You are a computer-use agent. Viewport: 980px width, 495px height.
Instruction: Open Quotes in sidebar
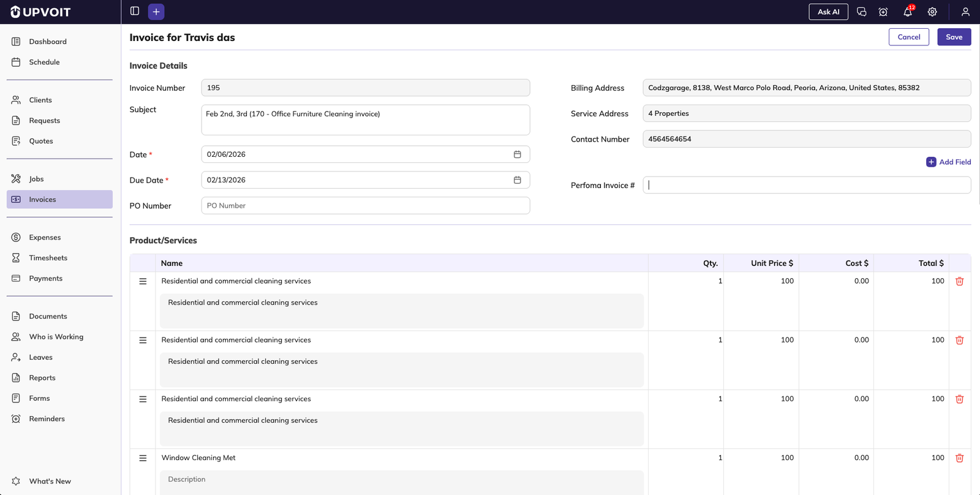(x=59, y=141)
